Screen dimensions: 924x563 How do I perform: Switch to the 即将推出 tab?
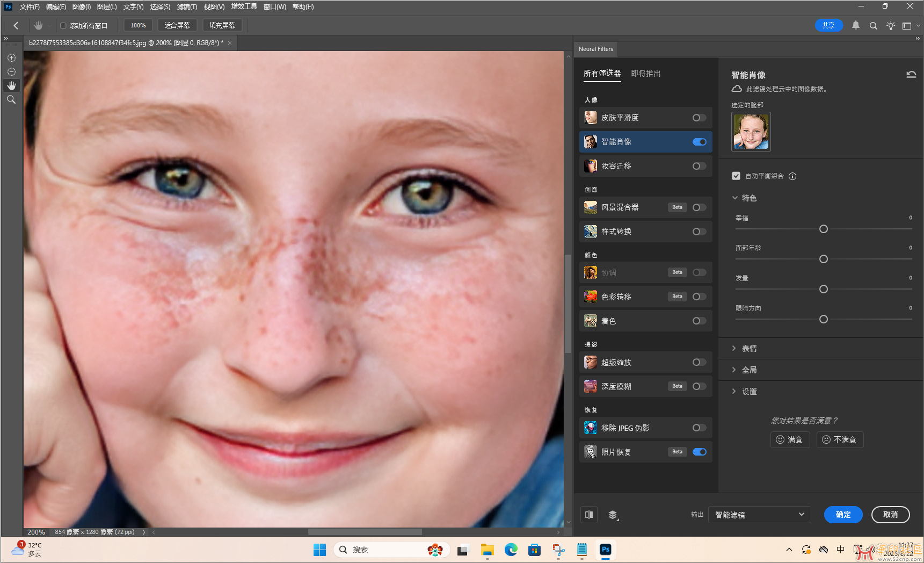[646, 74]
